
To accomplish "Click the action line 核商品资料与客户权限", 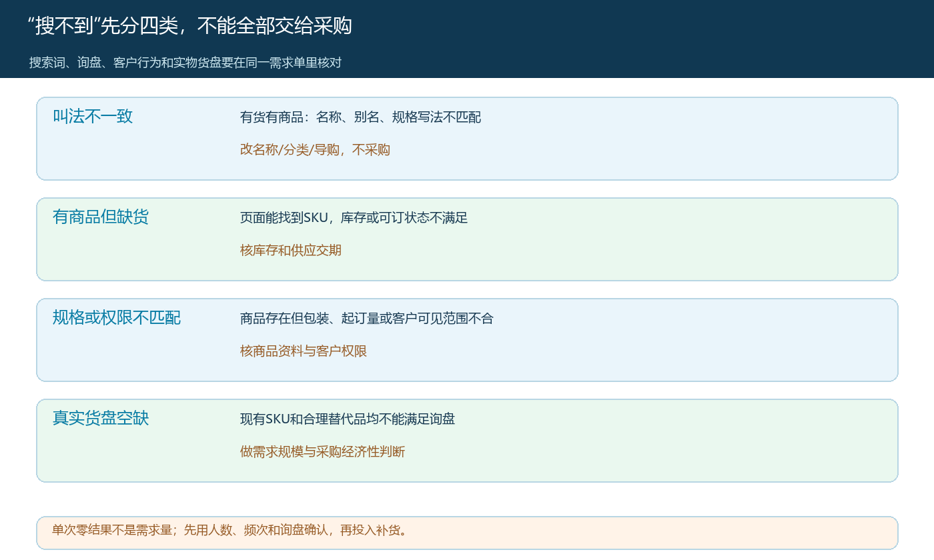I will [x=304, y=351].
